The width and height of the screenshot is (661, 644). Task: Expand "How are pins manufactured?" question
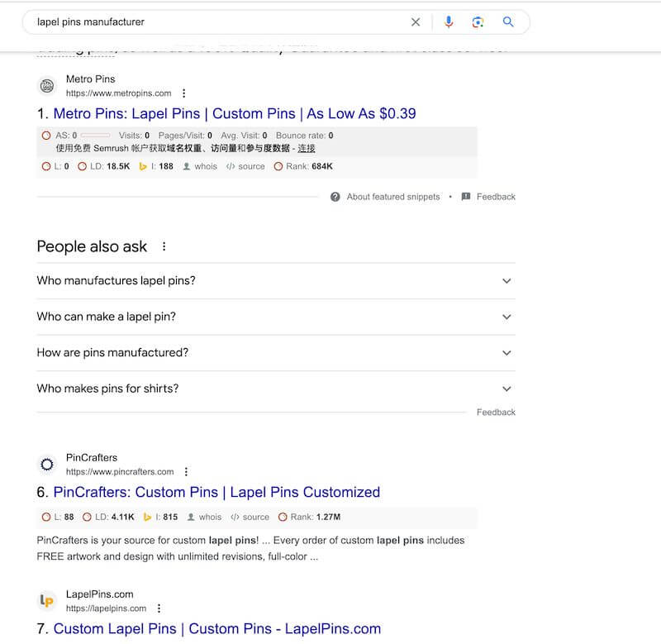coord(506,353)
